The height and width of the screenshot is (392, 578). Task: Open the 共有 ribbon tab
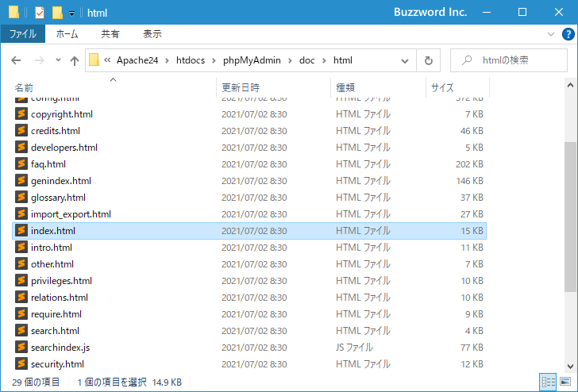pyautogui.click(x=110, y=34)
